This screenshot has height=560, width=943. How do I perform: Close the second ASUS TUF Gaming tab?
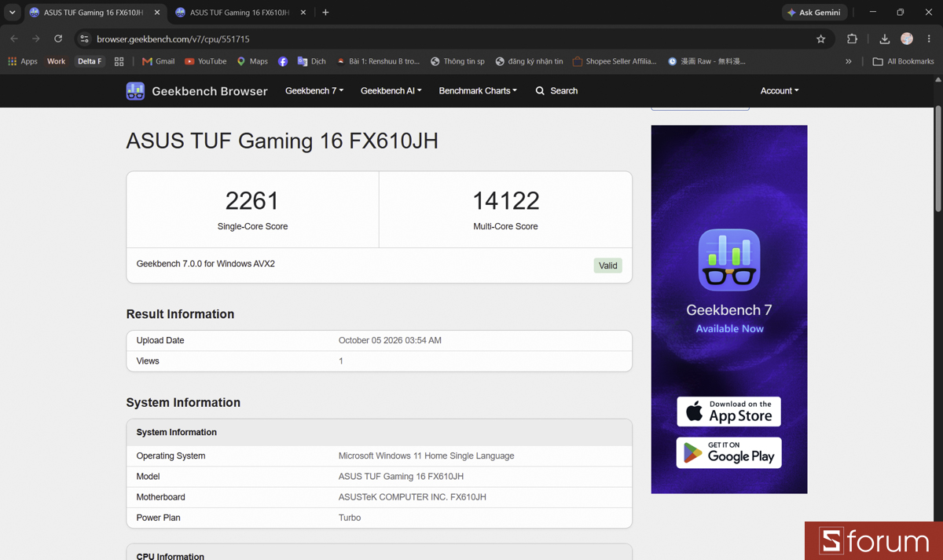[x=303, y=13]
